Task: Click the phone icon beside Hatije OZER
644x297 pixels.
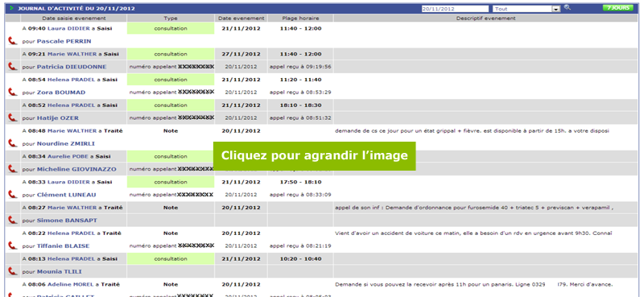Action: (x=13, y=118)
